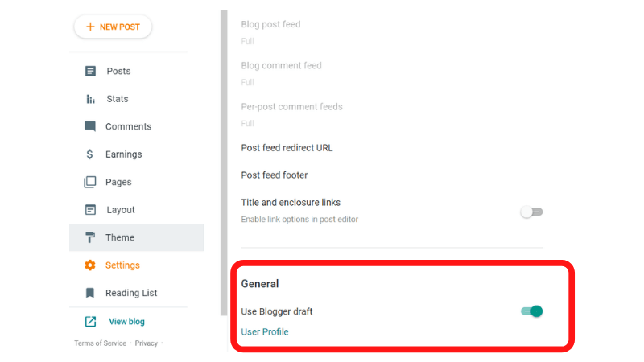
Task: Open the Reading List bookmark icon
Action: point(90,293)
